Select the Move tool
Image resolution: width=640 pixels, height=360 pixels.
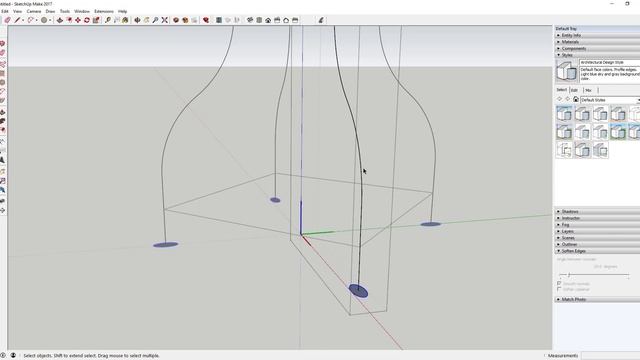tap(78, 20)
